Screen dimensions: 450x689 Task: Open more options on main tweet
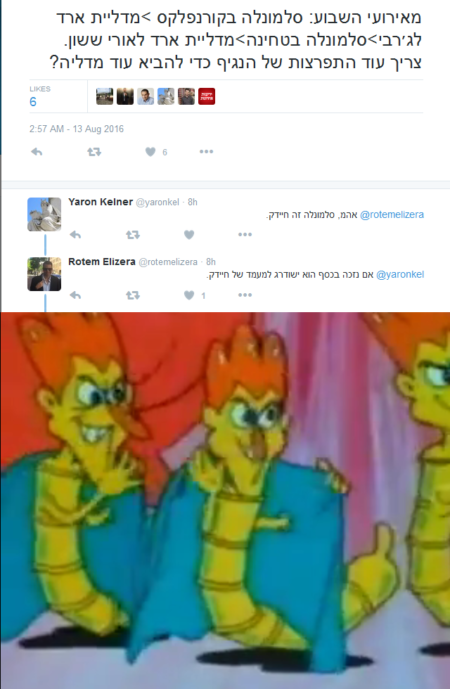tap(206, 152)
